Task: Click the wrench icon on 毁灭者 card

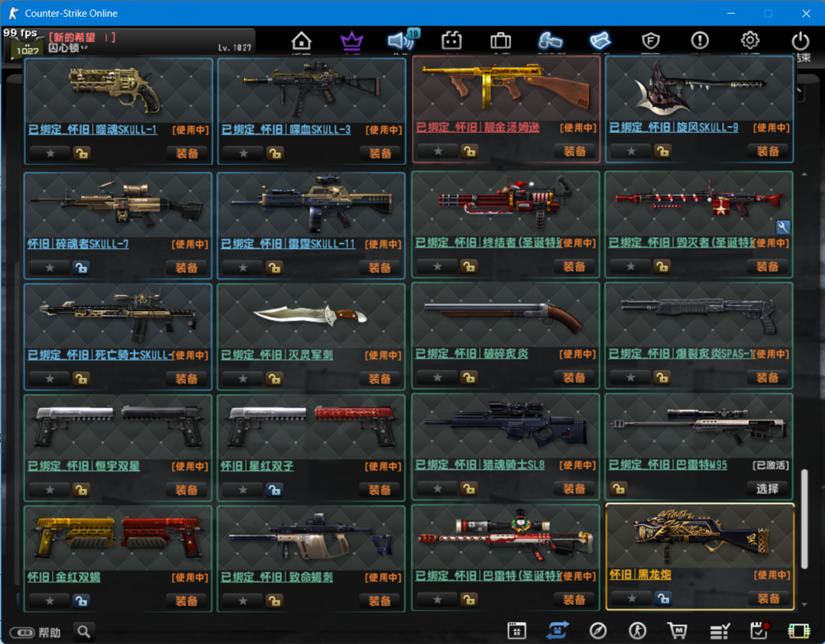Action: pos(783,228)
